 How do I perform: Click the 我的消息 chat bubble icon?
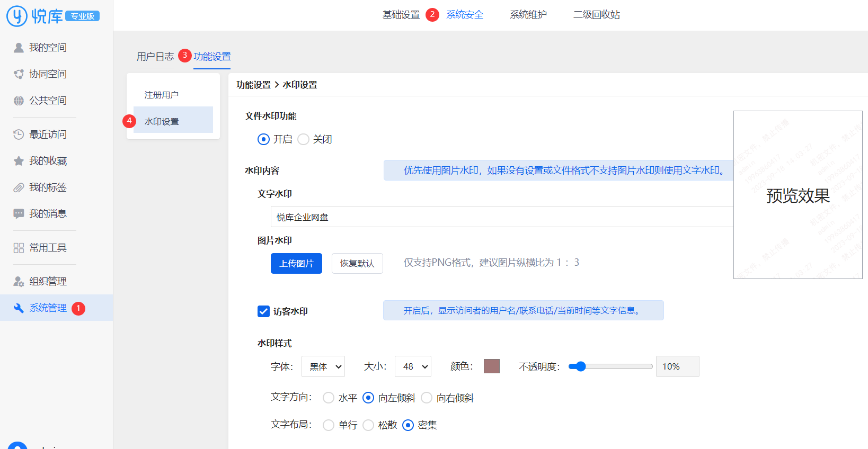(19, 214)
